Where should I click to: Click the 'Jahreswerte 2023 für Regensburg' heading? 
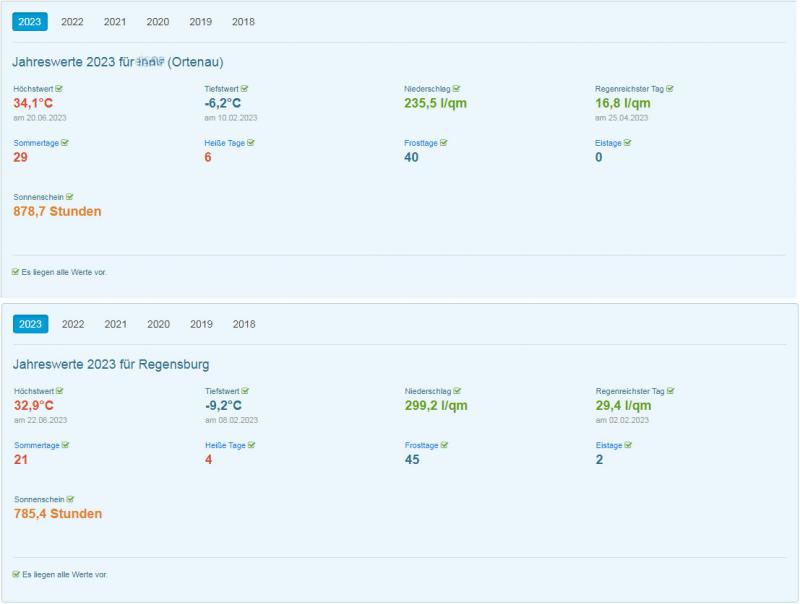coord(111,364)
